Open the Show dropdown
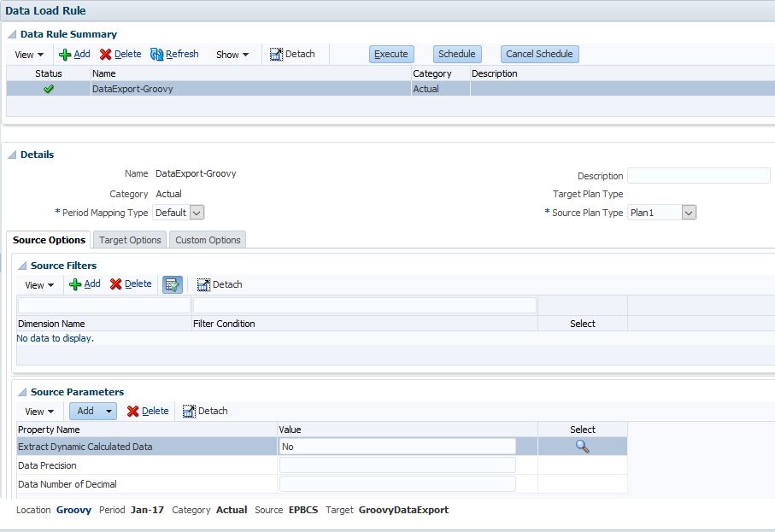Image resolution: width=775 pixels, height=532 pixels. click(x=232, y=54)
